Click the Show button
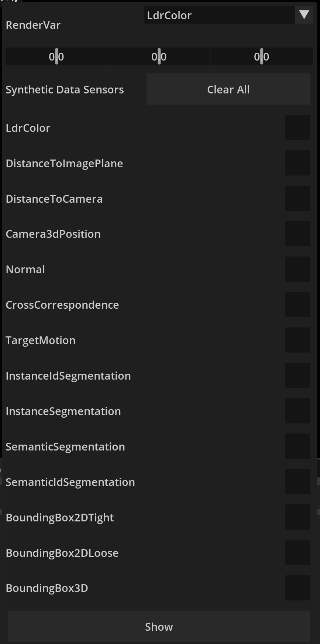The width and height of the screenshot is (320, 644). pyautogui.click(x=159, y=627)
